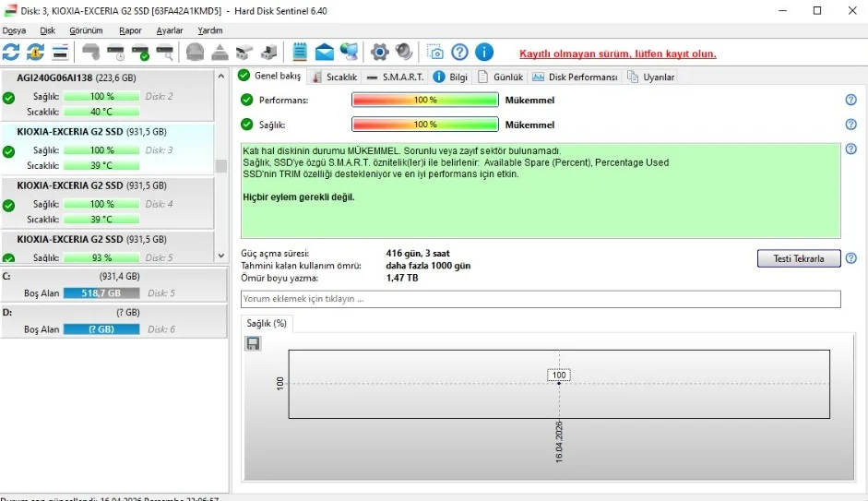Click the disk list scrollbar thumb
Viewport: 868px width, 501px height.
[220, 166]
